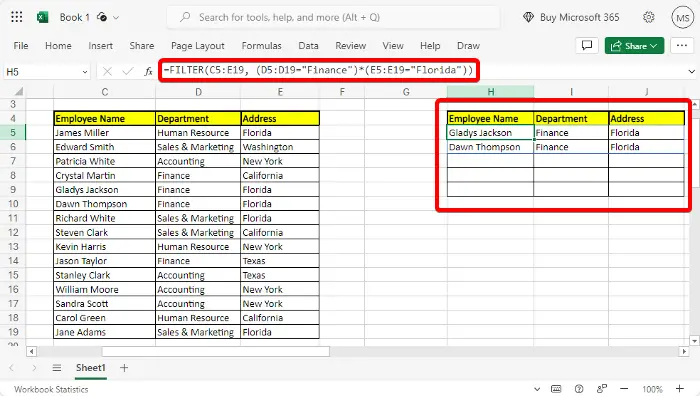Click horizontal scrollbar left arrow
This screenshot has height=396, width=700.
(31, 351)
